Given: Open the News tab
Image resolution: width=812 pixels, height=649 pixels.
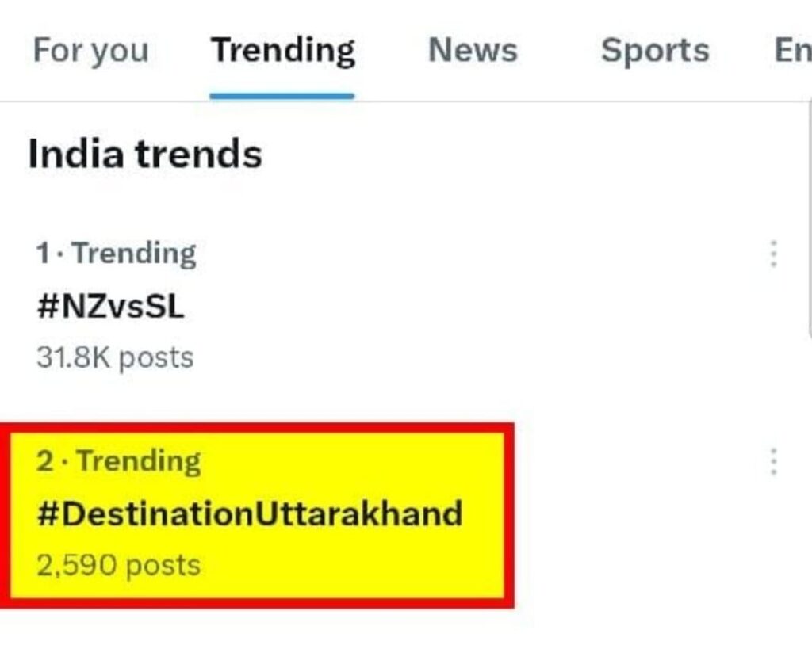Looking at the screenshot, I should click(x=473, y=51).
